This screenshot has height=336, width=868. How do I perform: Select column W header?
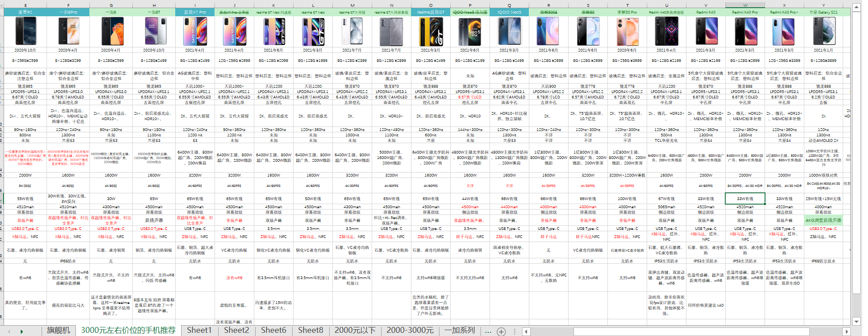pos(745,5)
